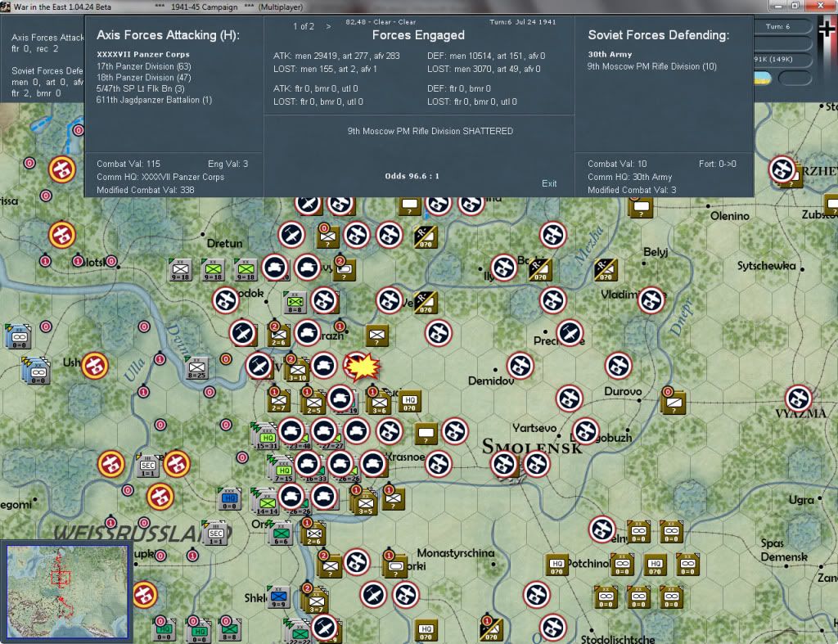Click the XXXXVII Panzer Corps heading

pos(143,54)
